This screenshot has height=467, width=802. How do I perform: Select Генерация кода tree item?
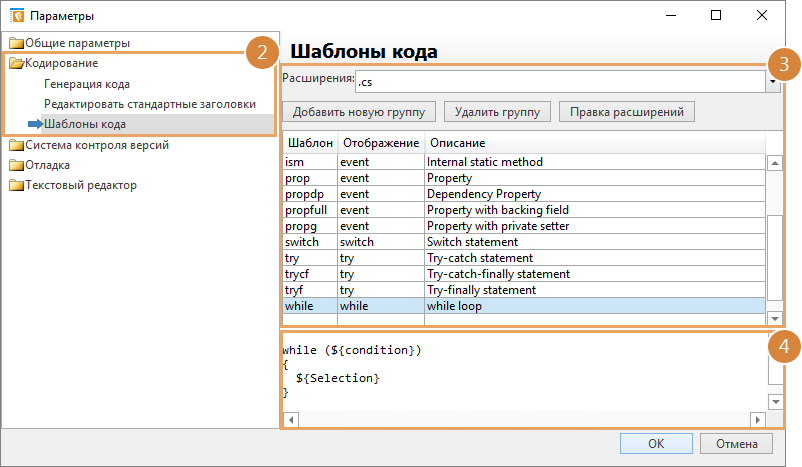click(x=87, y=84)
